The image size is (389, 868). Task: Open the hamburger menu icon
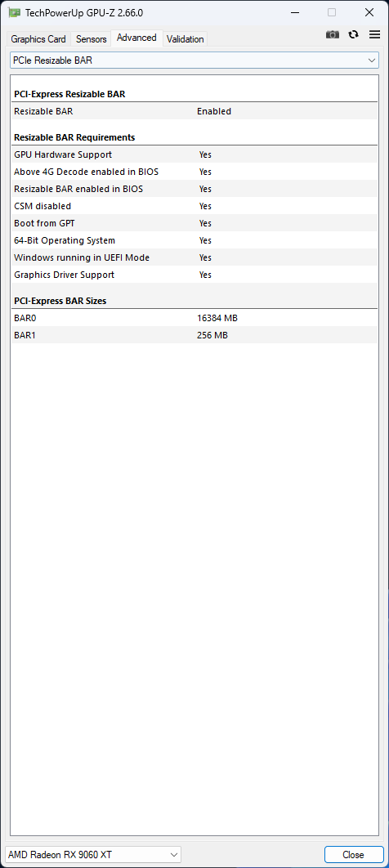[374, 34]
